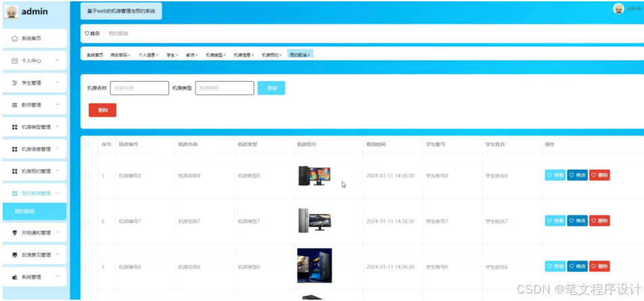Viewport: 644px width, 301px height.
Task: Switch to the 系统首页 tab in the tab strip
Action: pos(95,55)
